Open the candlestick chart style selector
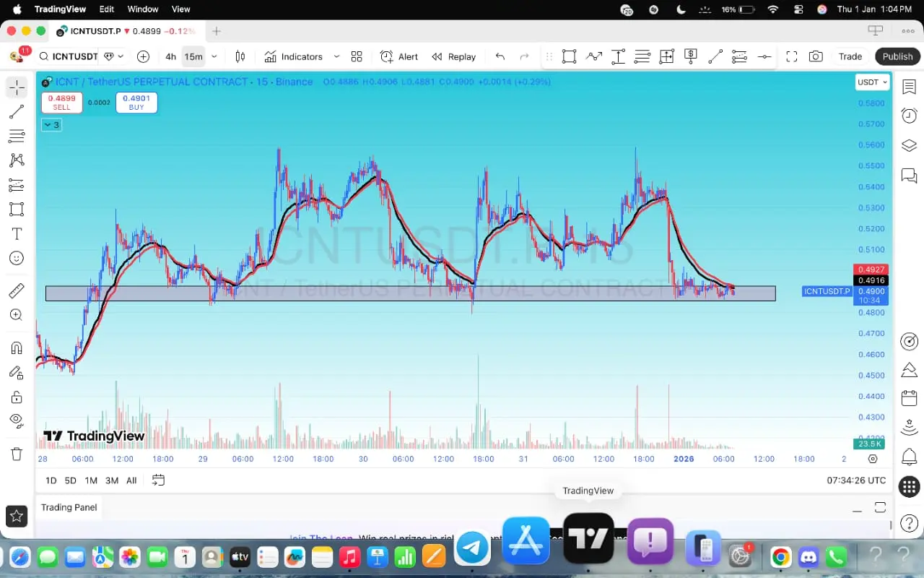Viewport: 924px width, 578px height. coord(240,56)
